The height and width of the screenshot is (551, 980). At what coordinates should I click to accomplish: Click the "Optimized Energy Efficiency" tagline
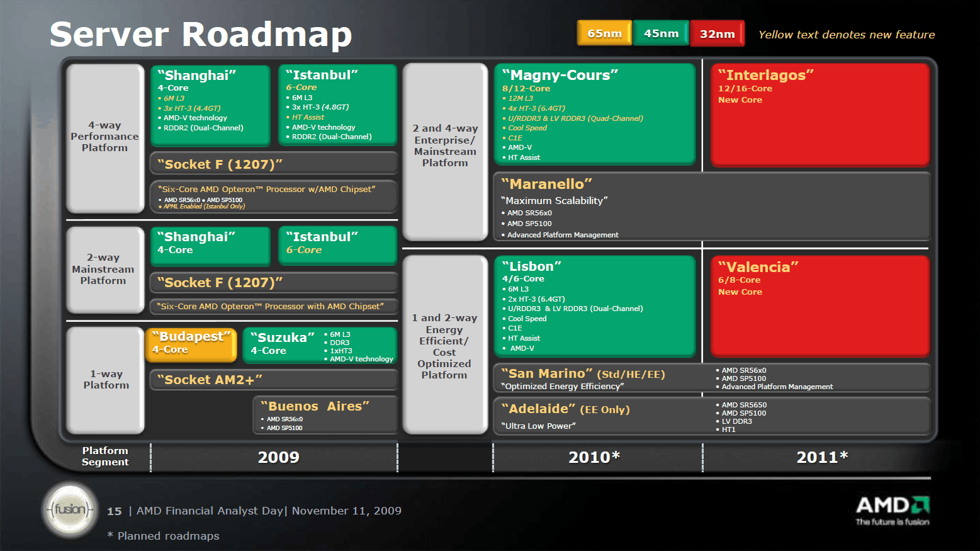562,386
